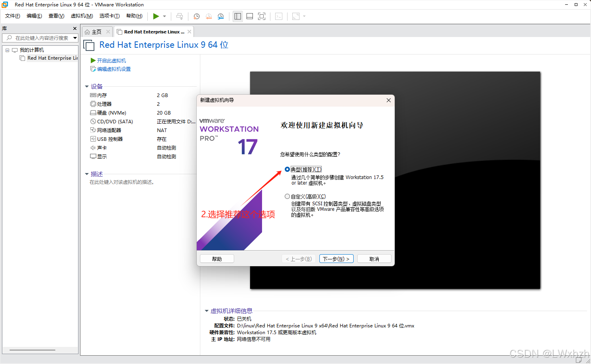The width and height of the screenshot is (591, 364).
Task: Switch to the 主页 home tab
Action: point(97,32)
